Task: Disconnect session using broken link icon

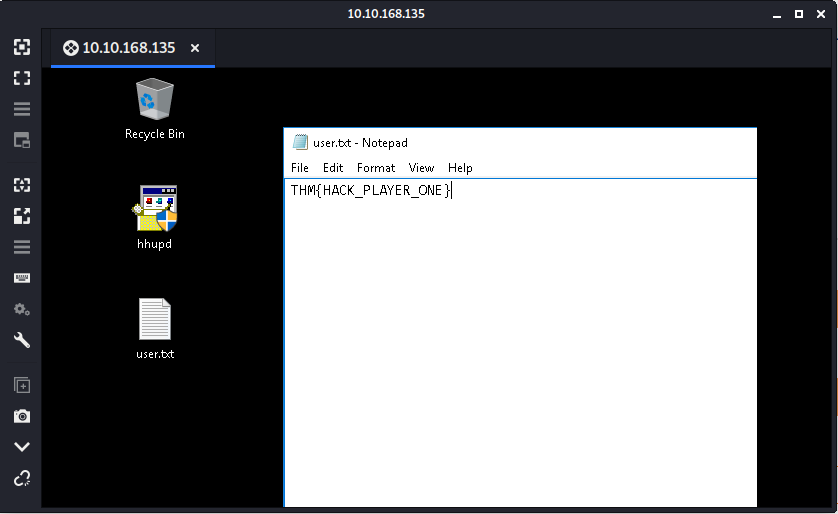Action: (21, 478)
